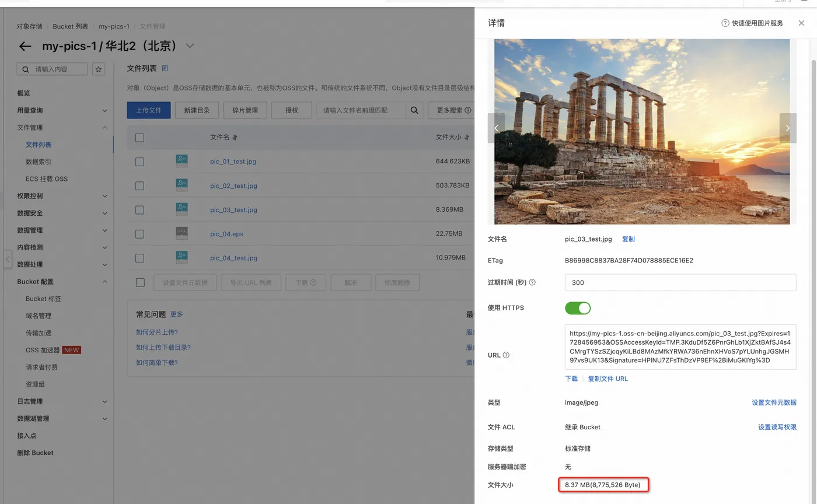Click the image file icon for pic_01_test.jpg

pos(181,161)
